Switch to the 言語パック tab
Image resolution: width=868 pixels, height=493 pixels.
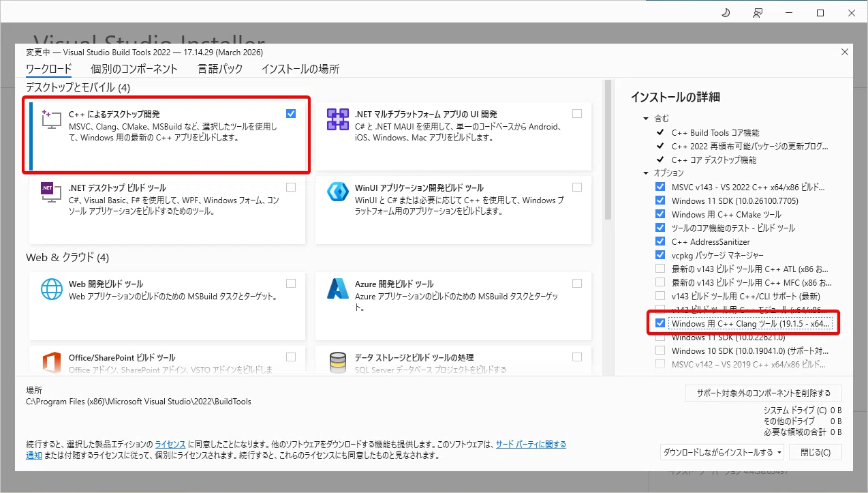coord(220,69)
